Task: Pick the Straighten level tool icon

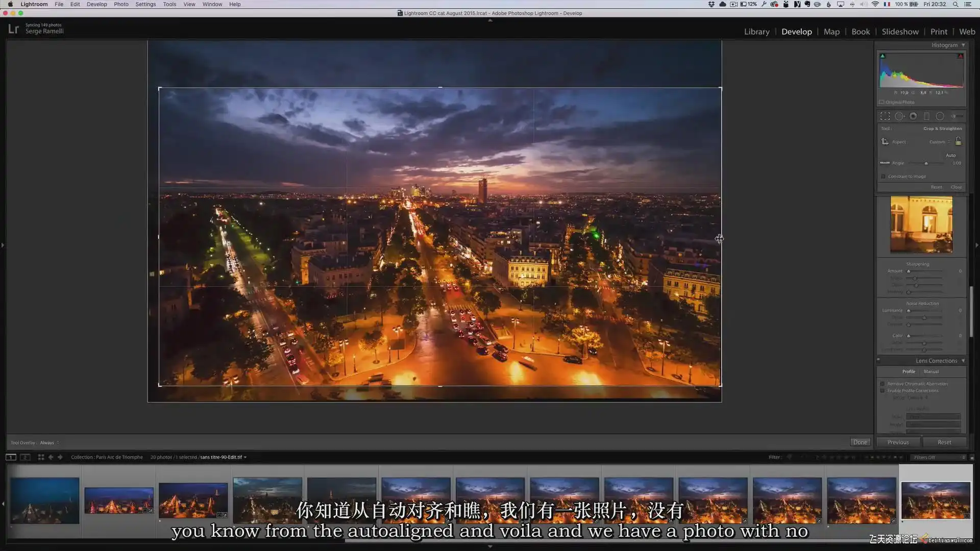Action: 885,163
